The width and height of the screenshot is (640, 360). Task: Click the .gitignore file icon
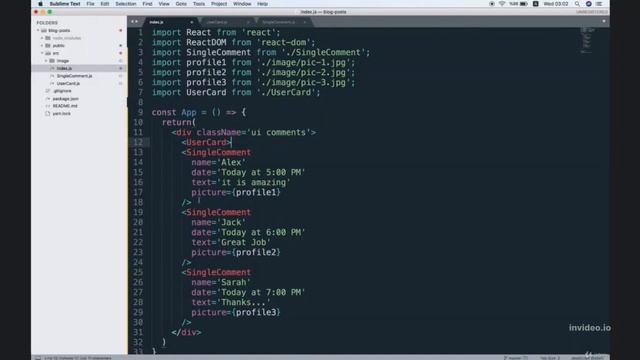pos(48,91)
